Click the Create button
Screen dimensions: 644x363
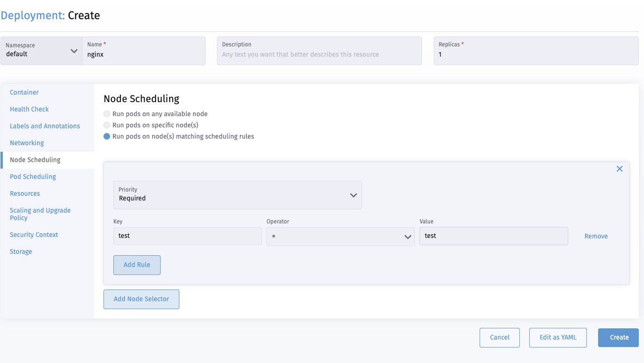[618, 337]
